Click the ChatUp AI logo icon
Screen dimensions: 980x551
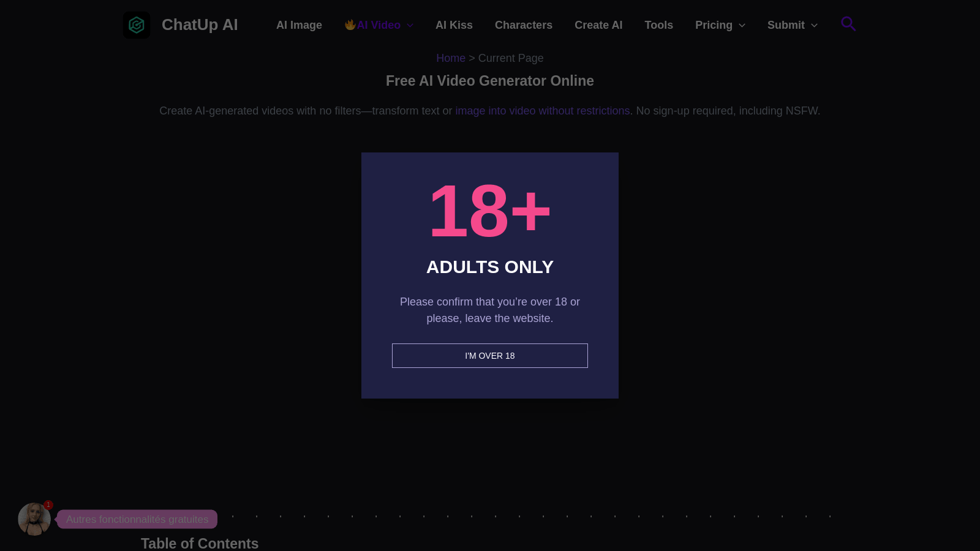tap(137, 25)
